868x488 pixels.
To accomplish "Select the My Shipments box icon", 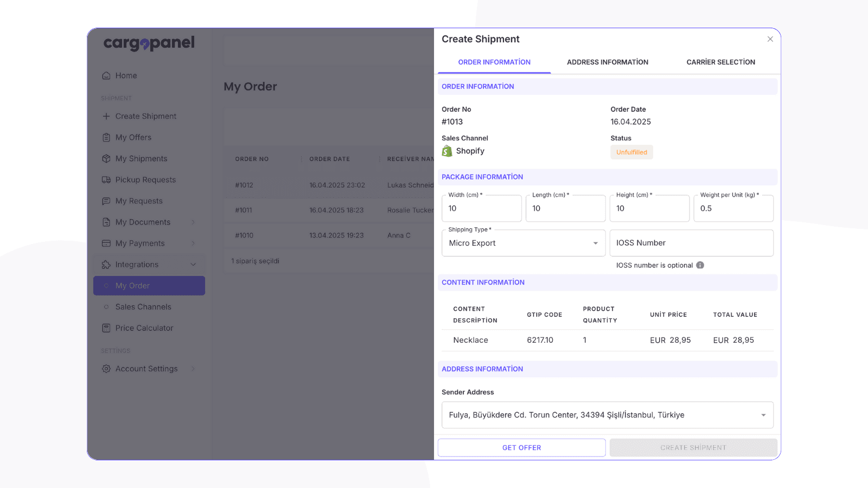I will click(106, 159).
